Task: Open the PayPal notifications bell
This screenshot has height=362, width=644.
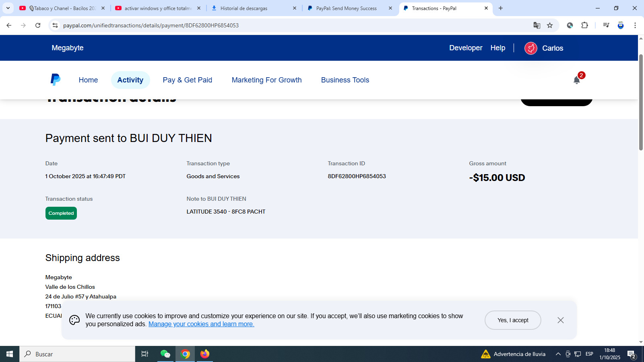Action: 576,80
